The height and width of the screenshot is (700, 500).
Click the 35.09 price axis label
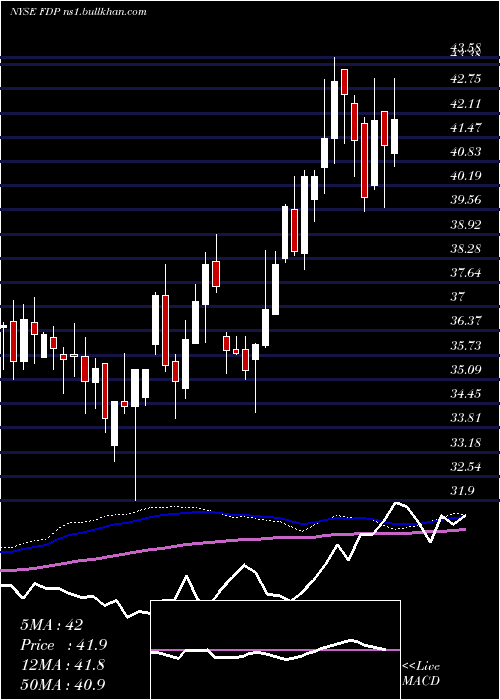pyautogui.click(x=466, y=370)
